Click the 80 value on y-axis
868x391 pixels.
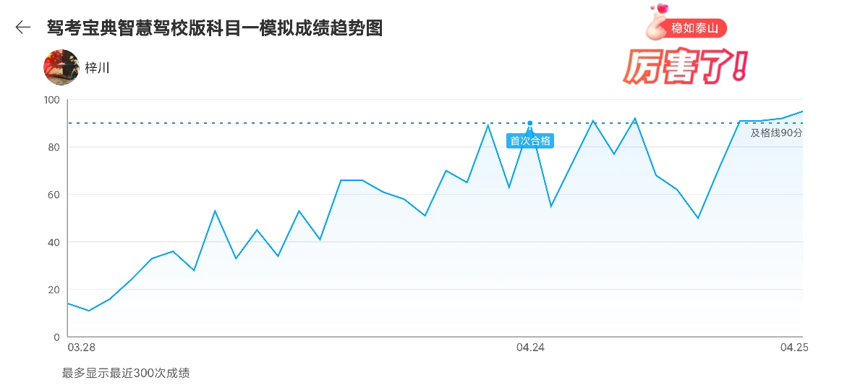pyautogui.click(x=54, y=147)
